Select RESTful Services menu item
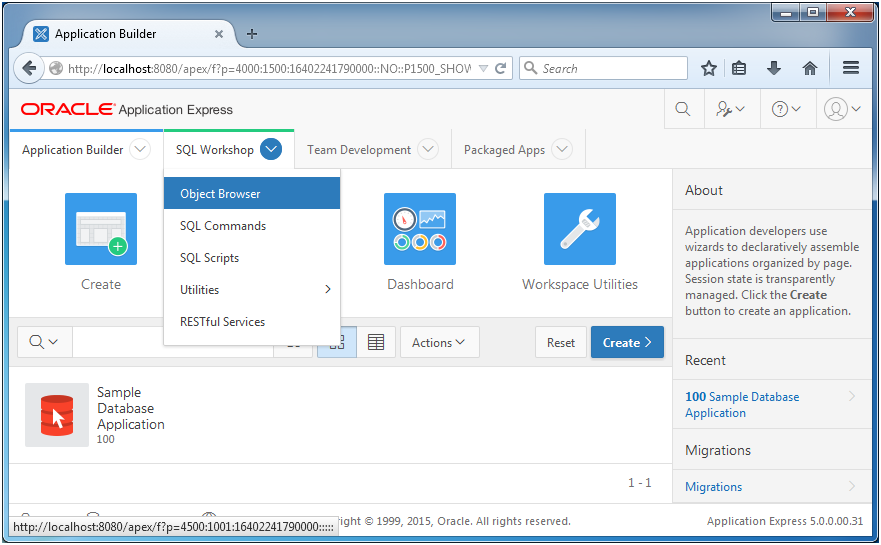881x545 pixels. (x=252, y=321)
